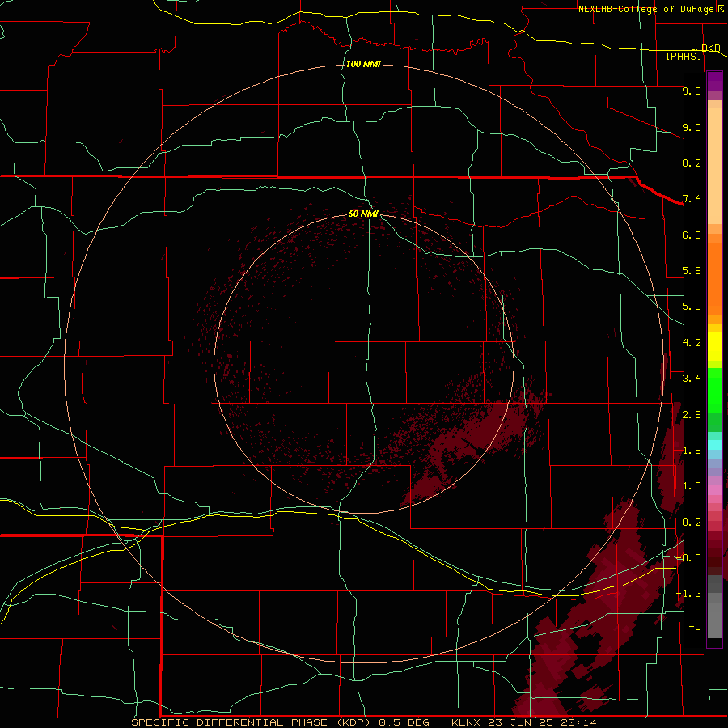Click the 9.8 value on the color scale
The width and height of the screenshot is (728, 728).
(692, 91)
